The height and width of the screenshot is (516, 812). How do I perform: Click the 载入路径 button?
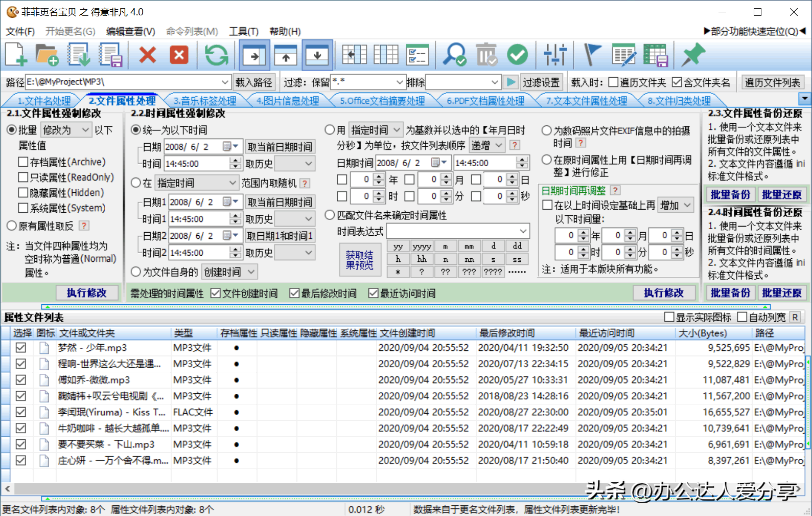pyautogui.click(x=254, y=82)
